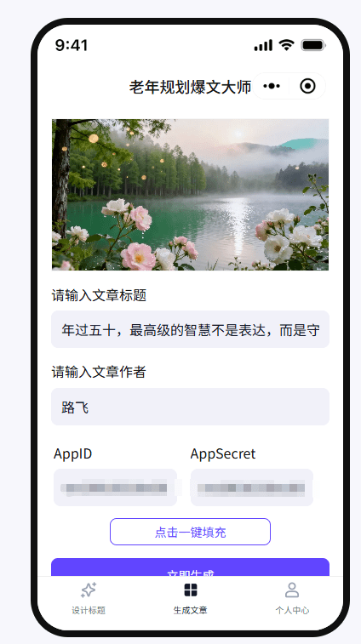Switch to the 个人中心 tab label

click(x=292, y=610)
